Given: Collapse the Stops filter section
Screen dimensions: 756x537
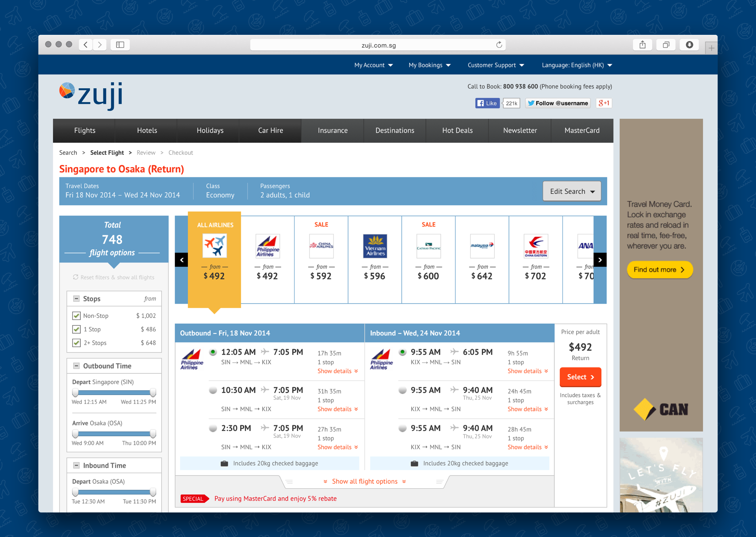Looking at the screenshot, I should pos(76,298).
